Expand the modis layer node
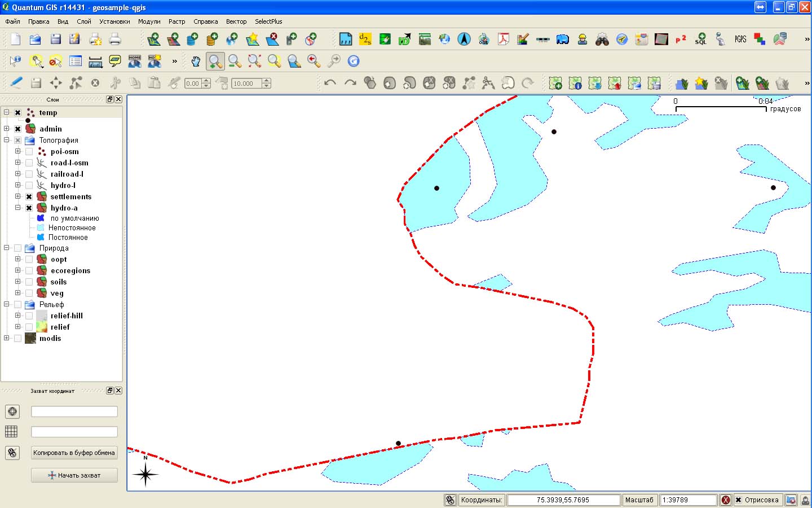This screenshot has height=508, width=812. click(x=7, y=338)
